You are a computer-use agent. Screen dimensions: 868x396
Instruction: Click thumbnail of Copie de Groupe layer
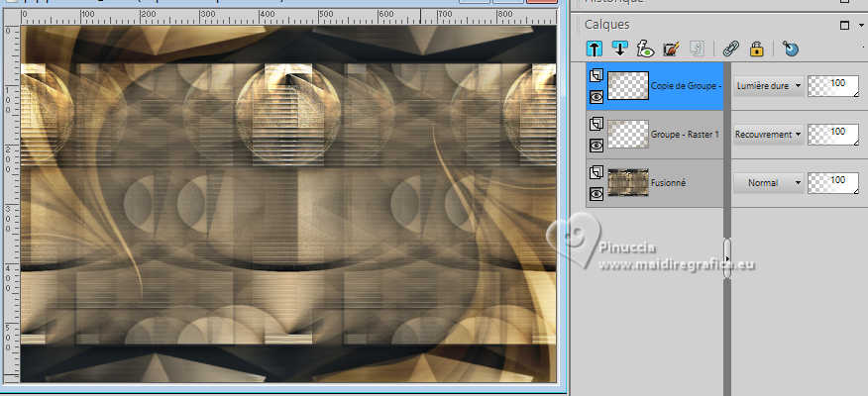[x=628, y=86]
